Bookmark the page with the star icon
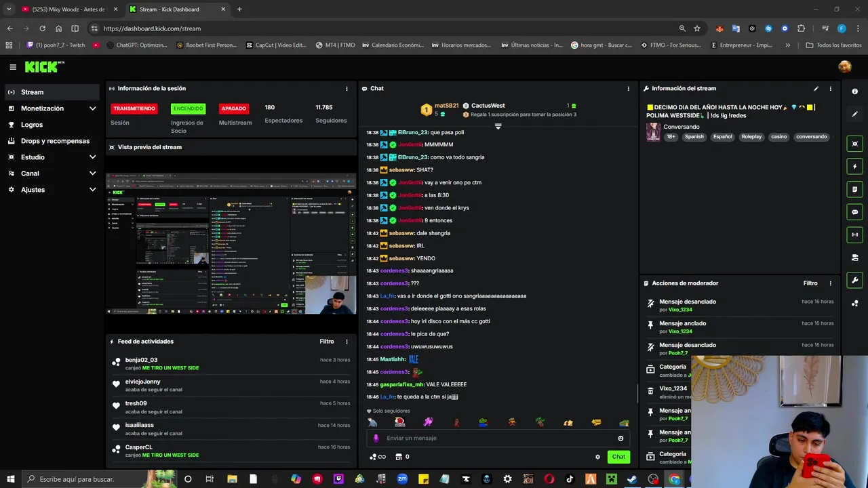The image size is (868, 488). point(696,28)
